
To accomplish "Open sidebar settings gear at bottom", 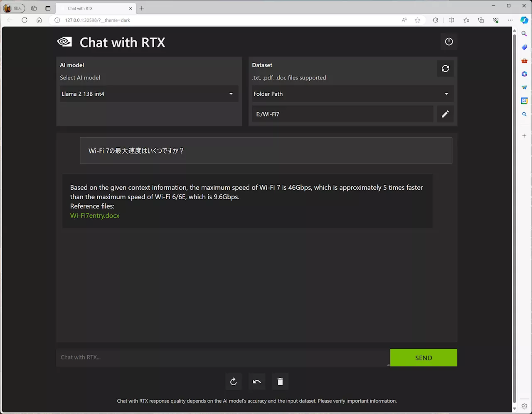I will tap(524, 407).
